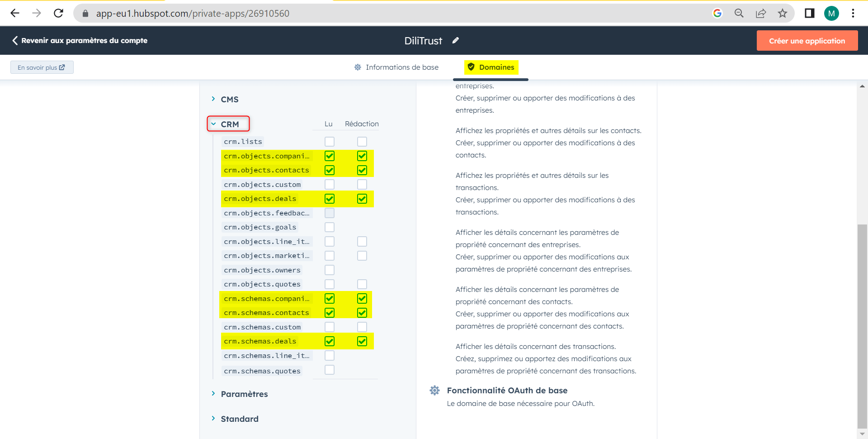Enable Rédaction for crm.lists
This screenshot has width=868, height=439.
[x=362, y=142]
